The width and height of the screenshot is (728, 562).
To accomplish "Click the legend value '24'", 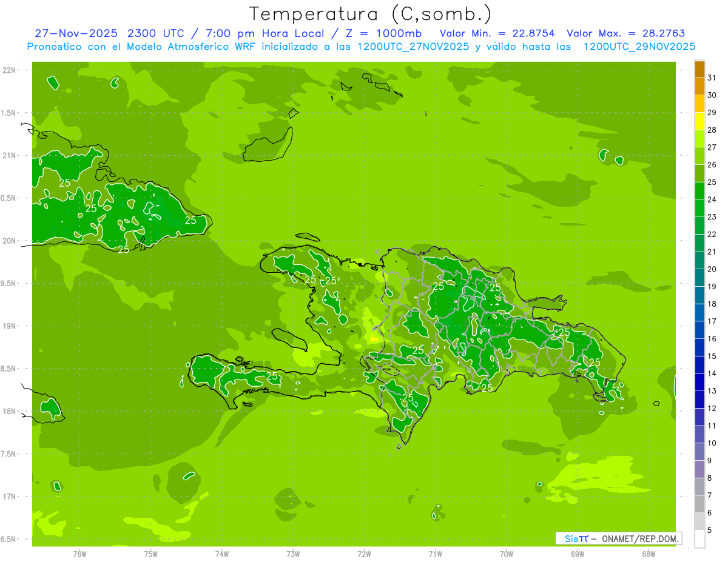I will pyautogui.click(x=712, y=199).
